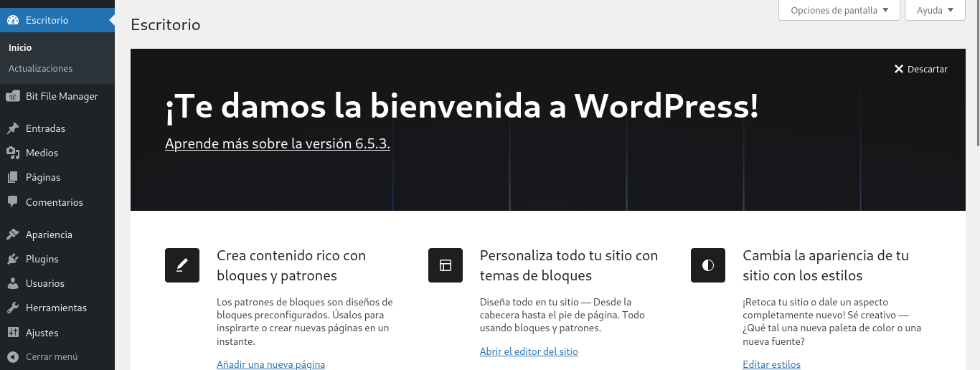Click the Escritorio page heading
The image size is (980, 370).
coord(166,24)
